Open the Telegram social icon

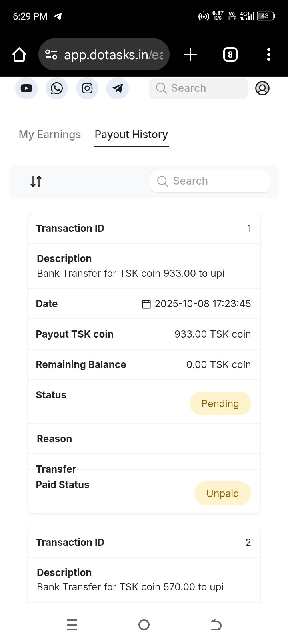(118, 88)
